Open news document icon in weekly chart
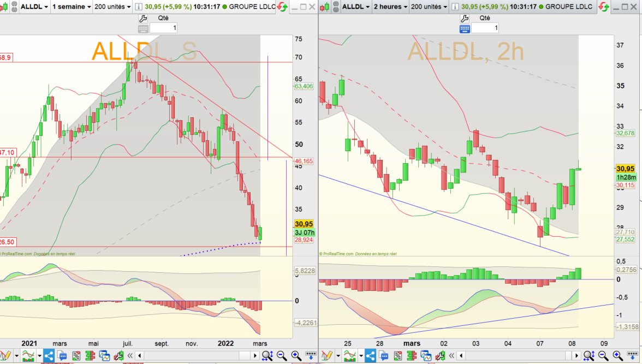 pyautogui.click(x=76, y=355)
